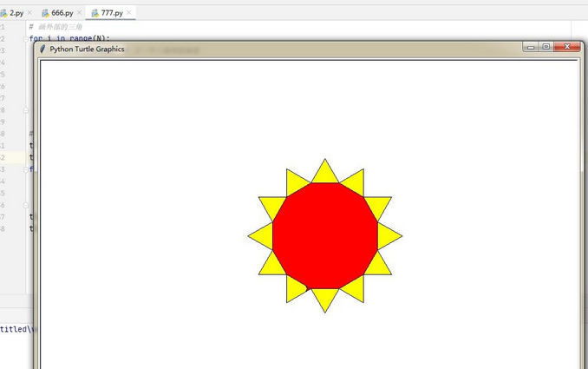Maximize the Python Turtle Graphics window
This screenshot has width=588, height=369.
coord(546,47)
